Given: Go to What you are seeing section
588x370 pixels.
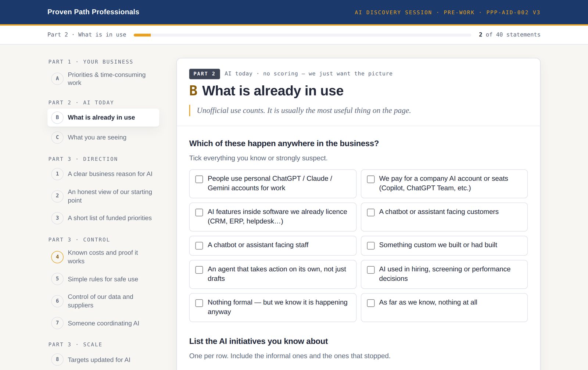Looking at the screenshot, I should tap(103, 137).
